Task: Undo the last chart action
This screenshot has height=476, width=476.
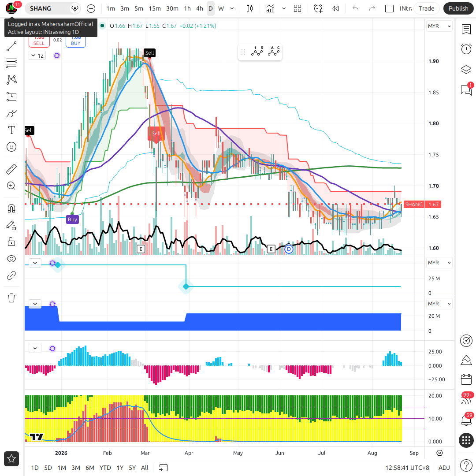Action: tap(356, 8)
